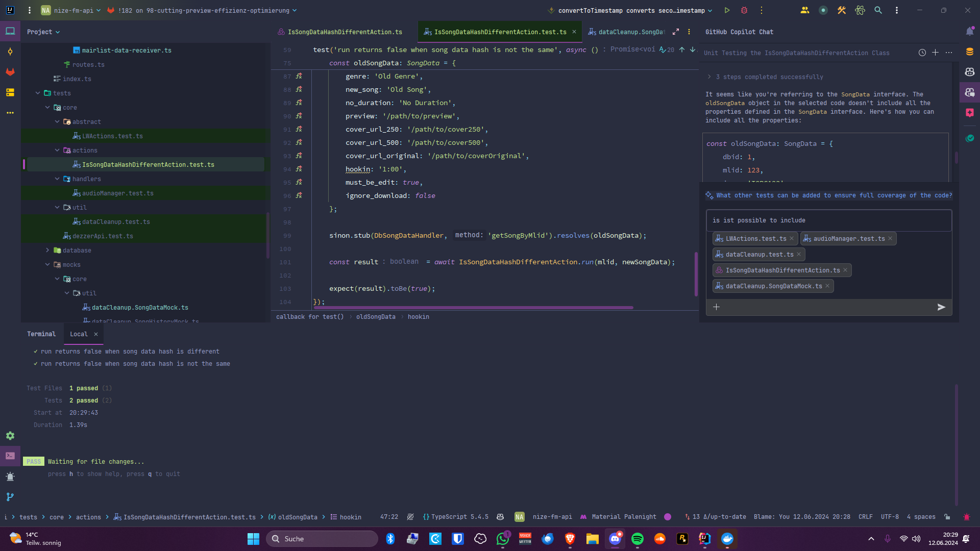The height and width of the screenshot is (551, 980).
Task: Click the Run green play icon in toolbar
Action: pyautogui.click(x=727, y=10)
